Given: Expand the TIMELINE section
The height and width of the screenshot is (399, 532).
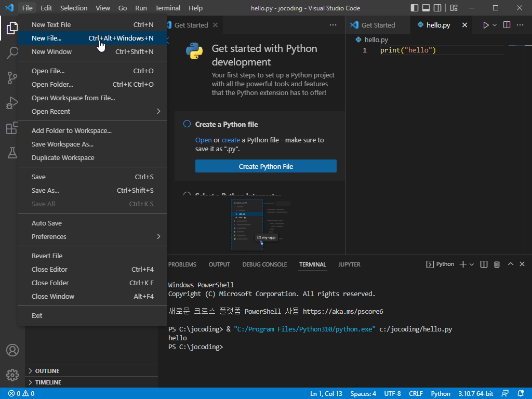Looking at the screenshot, I should point(91,382).
